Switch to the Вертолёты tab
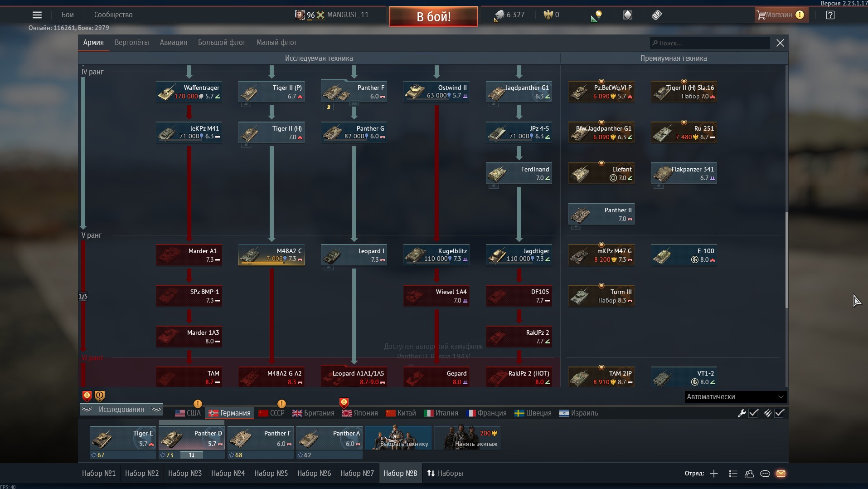This screenshot has width=868, height=489. 132,43
